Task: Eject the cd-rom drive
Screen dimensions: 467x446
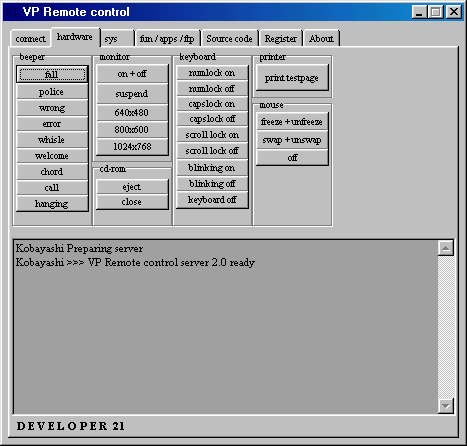Action: tap(132, 187)
